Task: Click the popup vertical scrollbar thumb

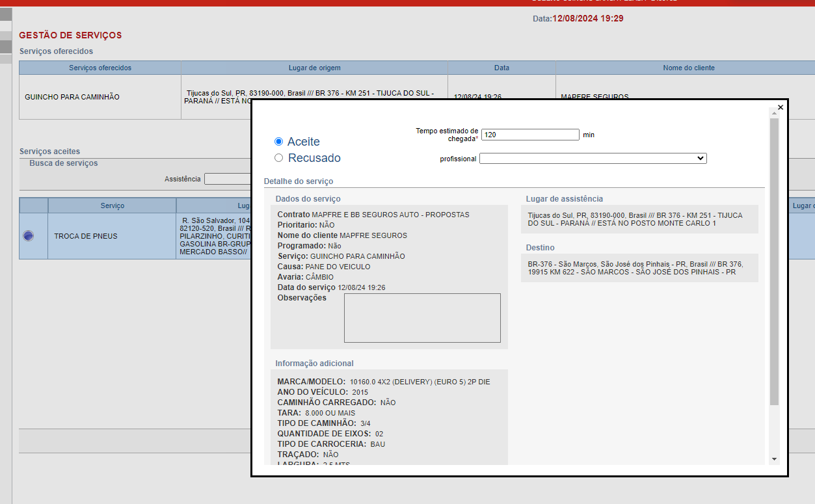Action: 774,260
